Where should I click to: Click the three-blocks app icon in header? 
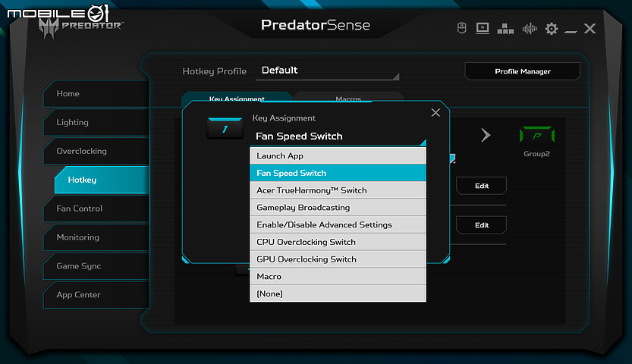coord(505,29)
